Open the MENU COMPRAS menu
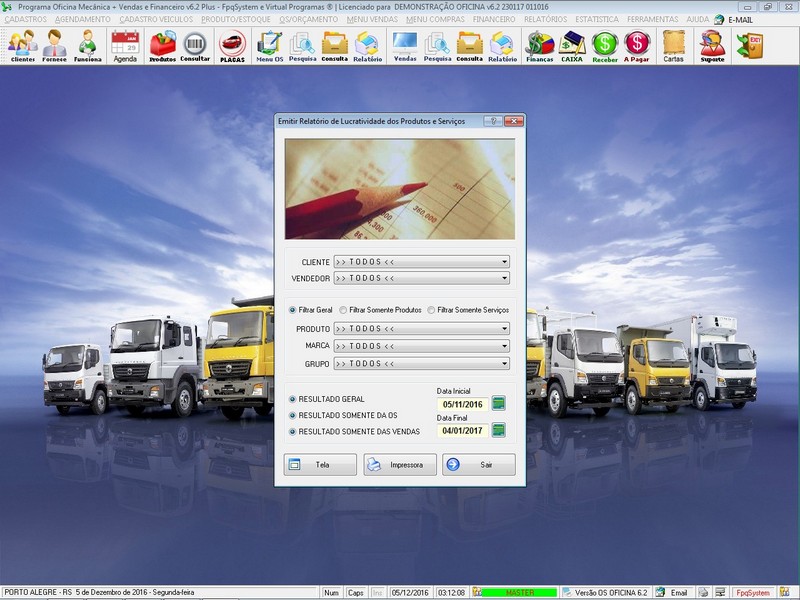The height and width of the screenshot is (600, 800). tap(435, 19)
